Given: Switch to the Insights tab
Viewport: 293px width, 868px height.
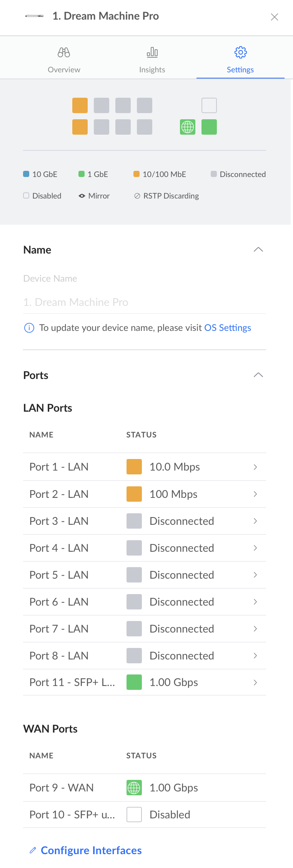Looking at the screenshot, I should click(152, 70).
